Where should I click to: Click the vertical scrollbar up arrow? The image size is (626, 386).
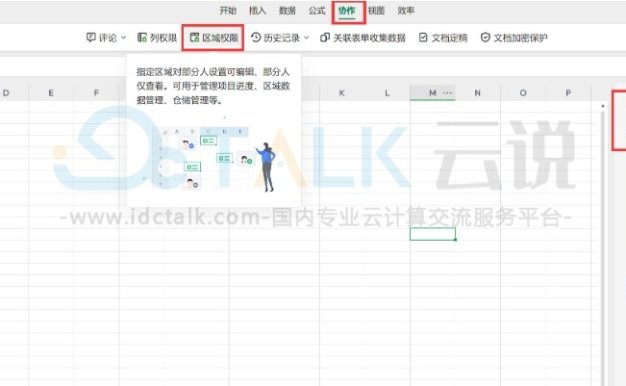pyautogui.click(x=603, y=106)
